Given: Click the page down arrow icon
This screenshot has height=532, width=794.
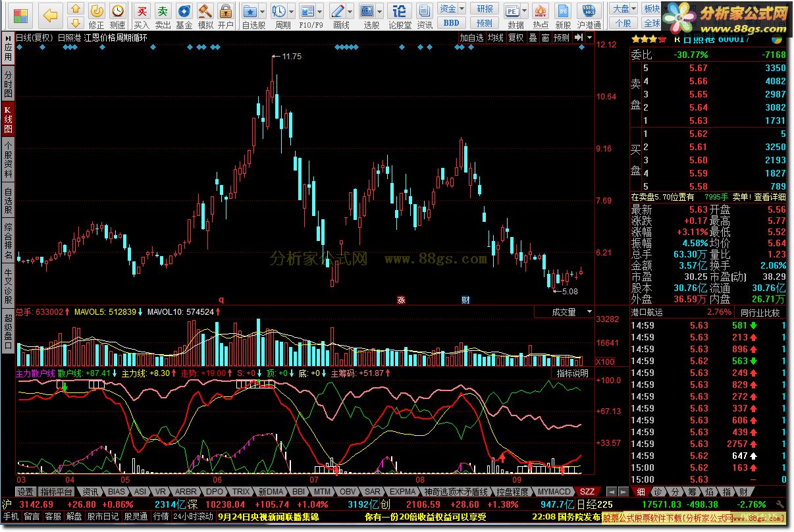Looking at the screenshot, I should pyautogui.click(x=76, y=23).
